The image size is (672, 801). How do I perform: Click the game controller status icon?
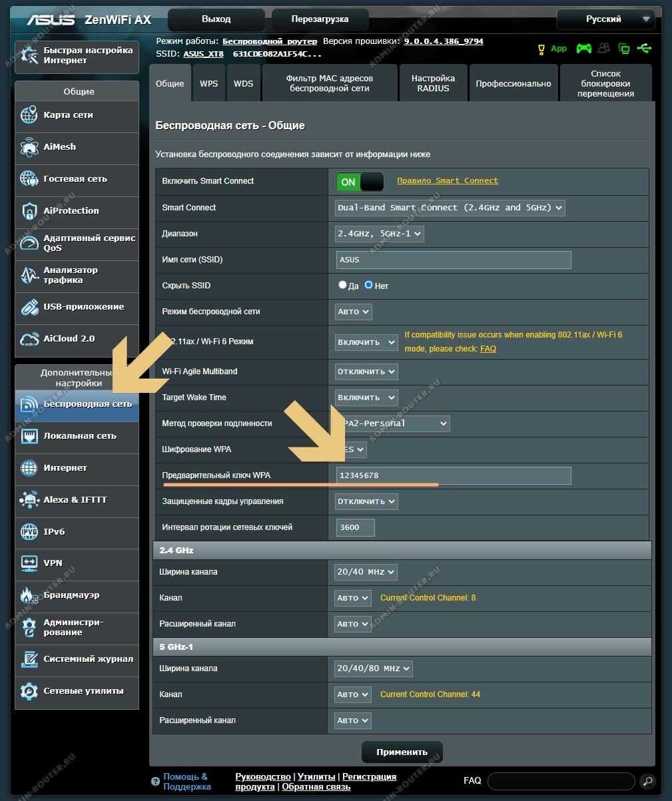click(583, 49)
